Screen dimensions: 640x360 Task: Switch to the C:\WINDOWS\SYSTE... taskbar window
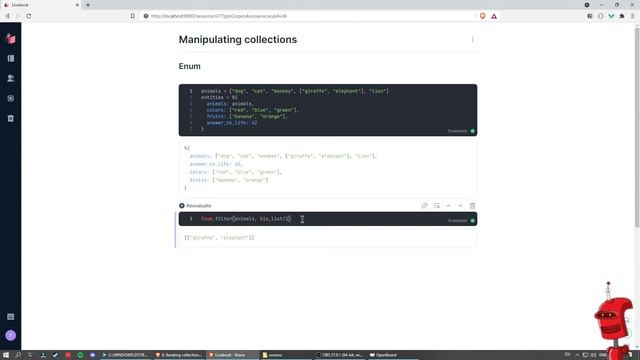[125, 355]
